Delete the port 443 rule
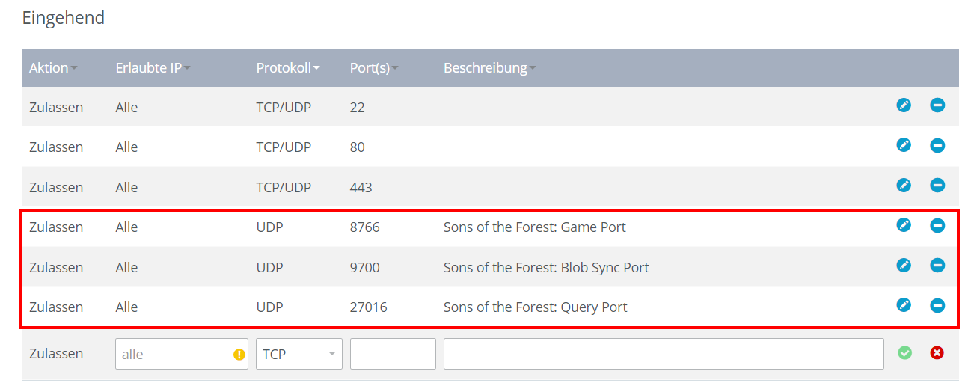This screenshot has width=980, height=383. click(937, 185)
